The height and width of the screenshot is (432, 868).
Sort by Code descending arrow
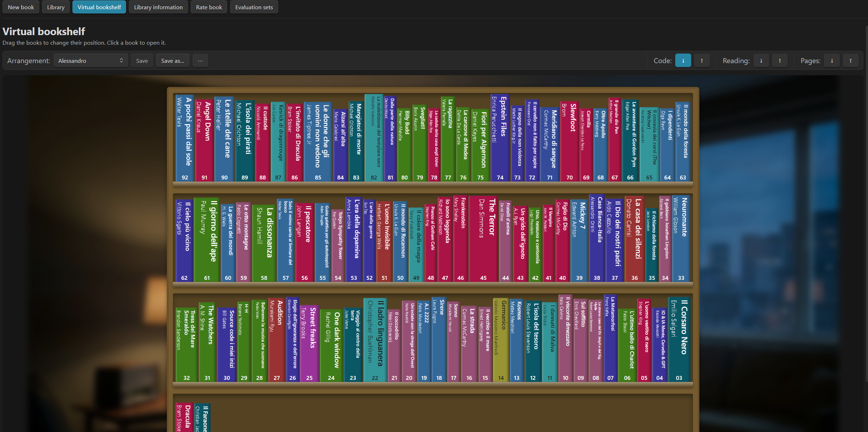click(683, 61)
